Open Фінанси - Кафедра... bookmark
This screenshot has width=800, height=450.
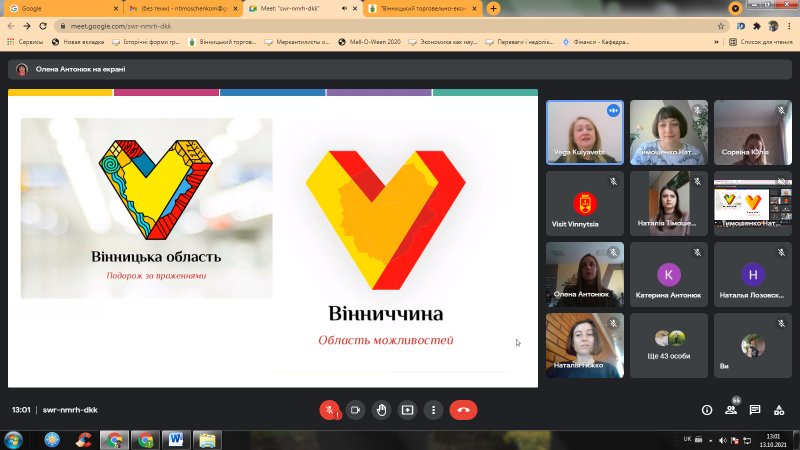coord(596,42)
